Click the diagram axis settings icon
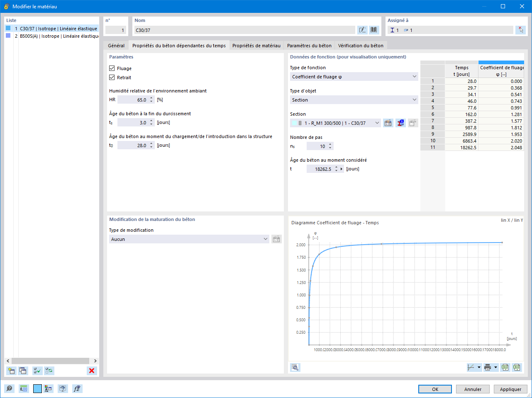 point(471,367)
